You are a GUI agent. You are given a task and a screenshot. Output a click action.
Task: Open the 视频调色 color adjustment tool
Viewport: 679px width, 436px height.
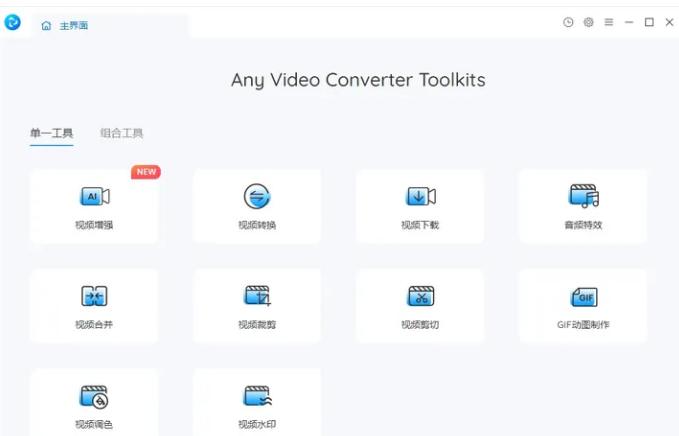click(x=94, y=403)
